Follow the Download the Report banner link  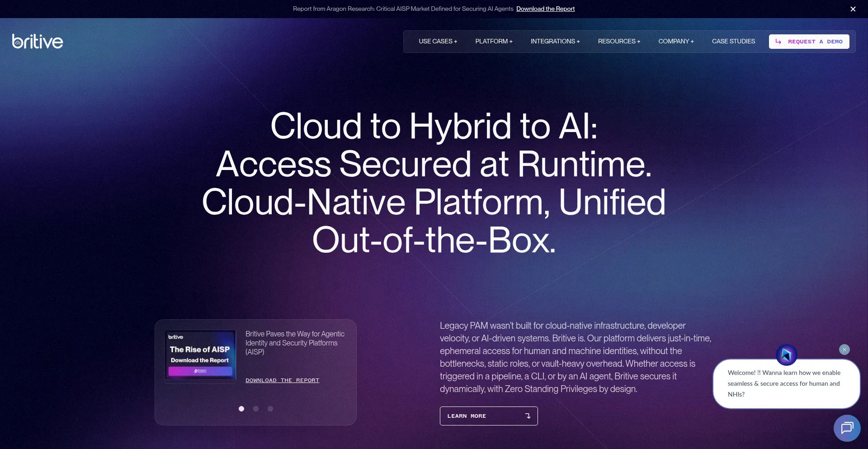[x=545, y=9]
